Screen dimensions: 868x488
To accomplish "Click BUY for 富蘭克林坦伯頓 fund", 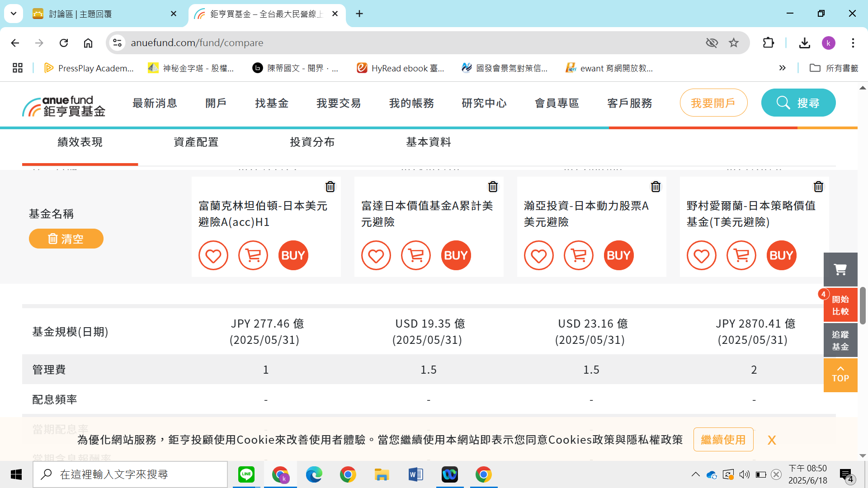I will tap(293, 255).
